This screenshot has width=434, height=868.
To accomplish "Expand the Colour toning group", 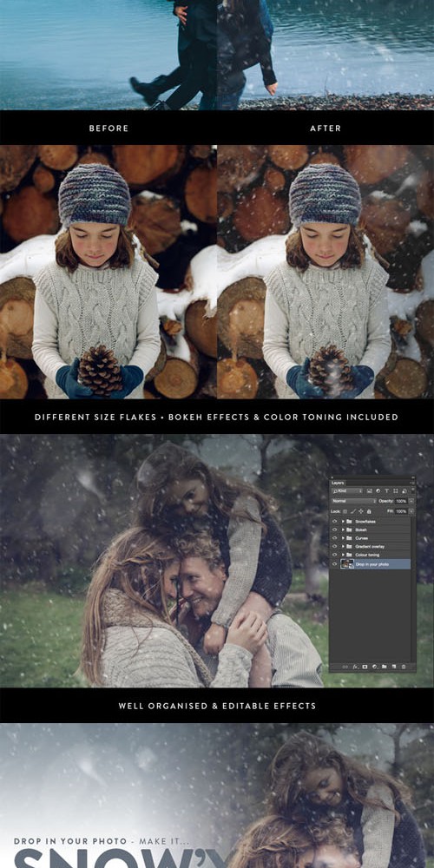I will (343, 555).
